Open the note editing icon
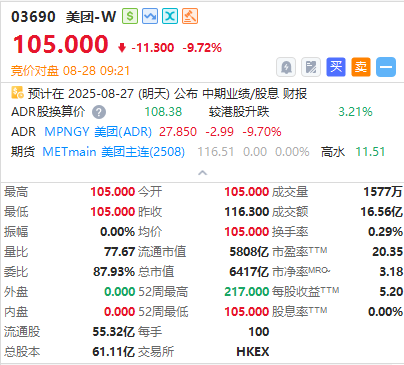The height and width of the screenshot is (365, 404). click(x=311, y=67)
